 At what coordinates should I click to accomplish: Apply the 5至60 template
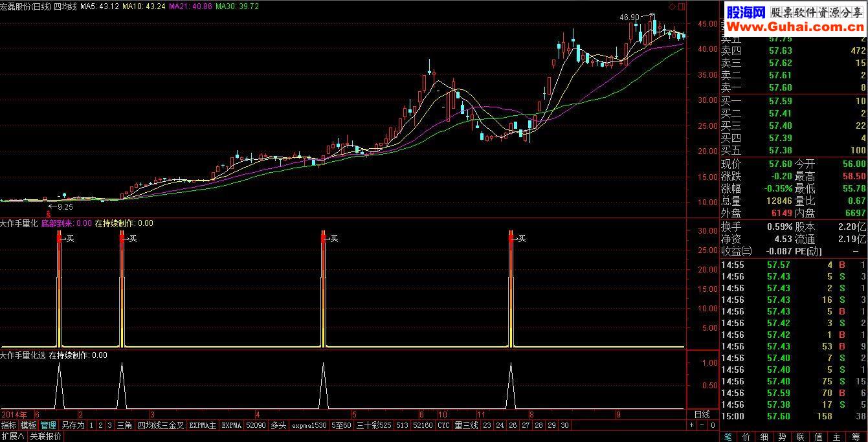tap(342, 425)
